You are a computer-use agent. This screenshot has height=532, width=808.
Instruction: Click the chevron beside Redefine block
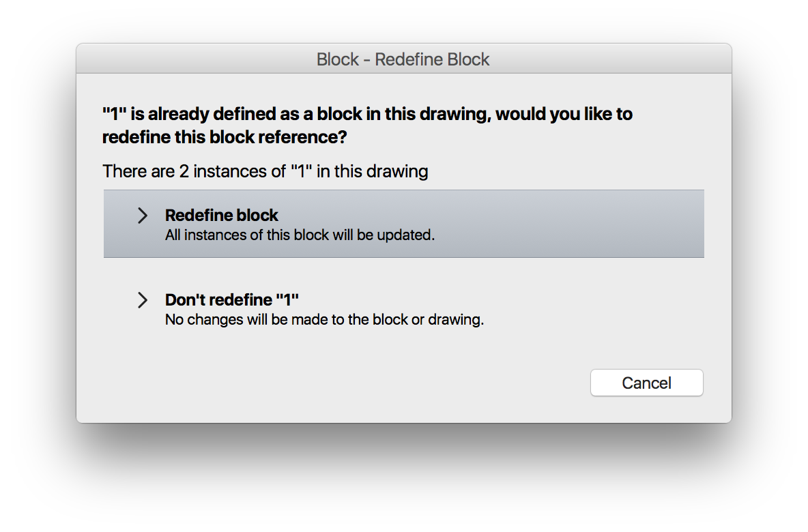point(142,216)
